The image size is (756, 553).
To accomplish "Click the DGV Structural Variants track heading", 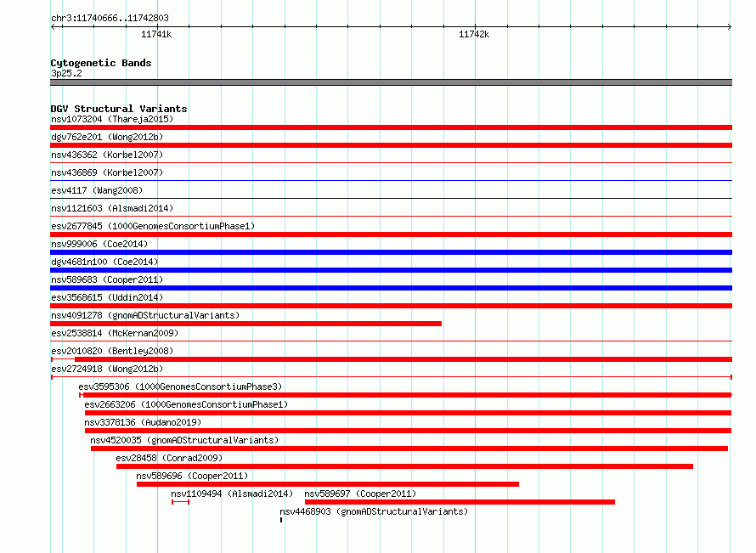I will 119,109.
